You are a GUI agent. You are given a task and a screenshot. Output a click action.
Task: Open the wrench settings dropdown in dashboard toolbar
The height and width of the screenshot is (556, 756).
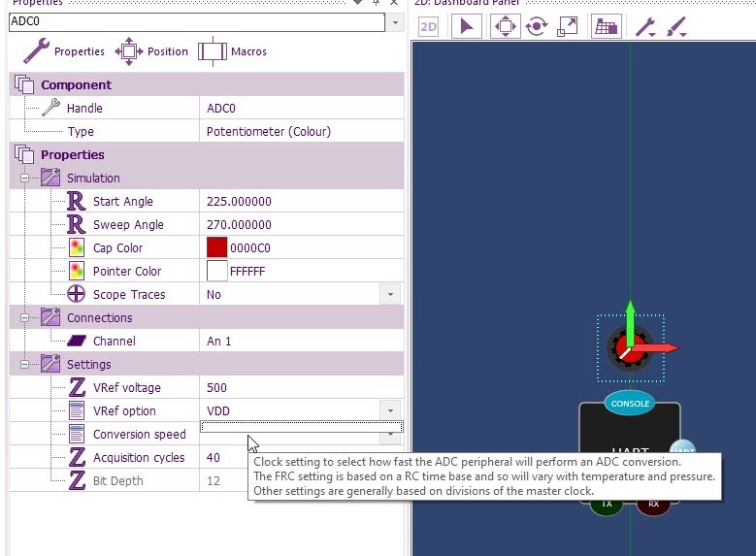click(x=646, y=27)
